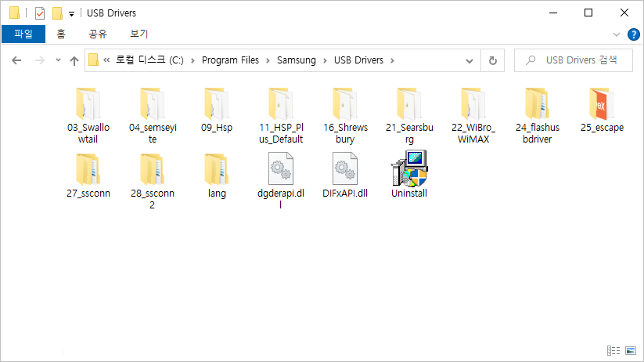Open the 공유 ribbon tab
The height and width of the screenshot is (362, 644).
pyautogui.click(x=98, y=34)
